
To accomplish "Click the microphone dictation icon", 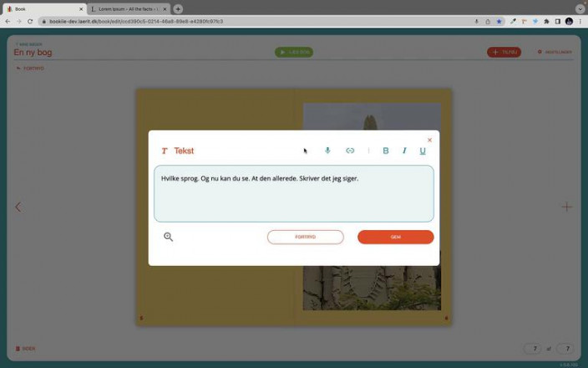I will click(327, 151).
